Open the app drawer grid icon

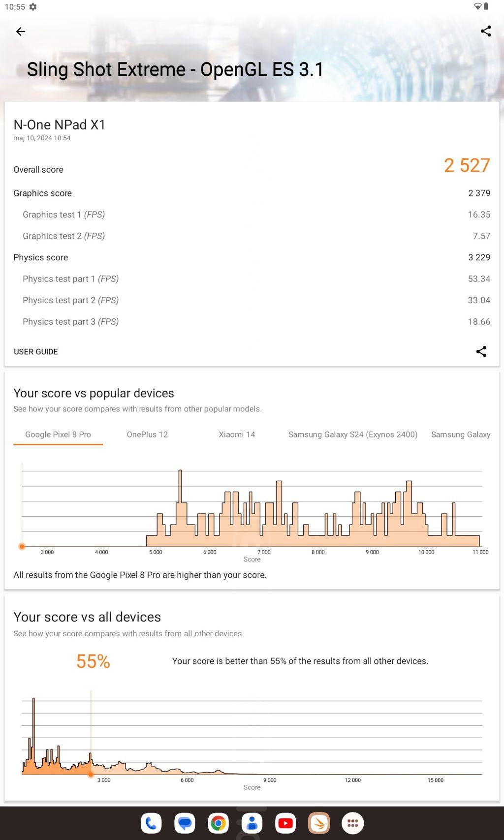(352, 823)
